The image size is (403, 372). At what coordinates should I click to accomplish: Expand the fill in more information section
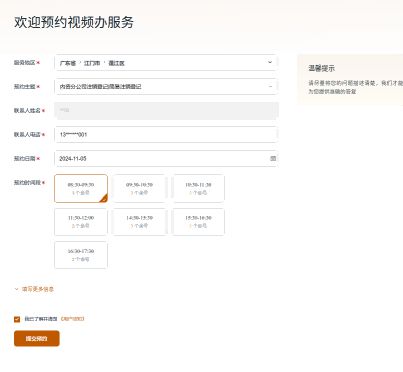[x=34, y=289]
